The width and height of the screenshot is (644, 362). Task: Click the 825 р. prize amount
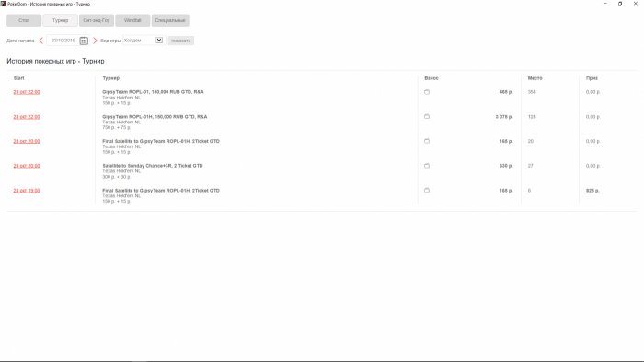pos(592,191)
